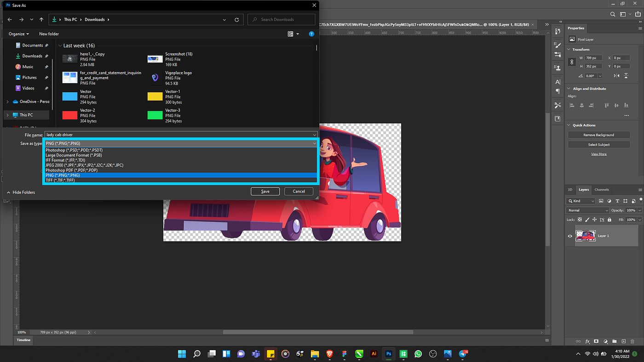Open the tools preset crossed-tools icon
This screenshot has height=362, width=644.
[558, 105]
